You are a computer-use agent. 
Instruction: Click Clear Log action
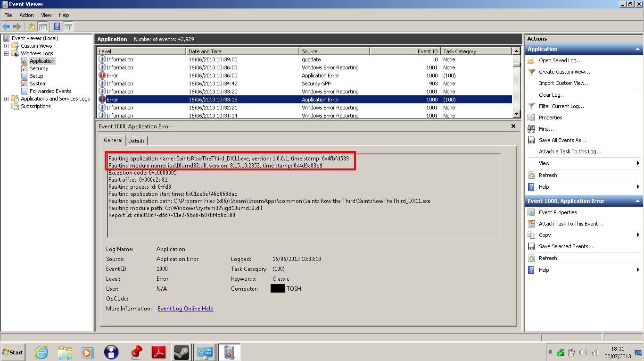pyautogui.click(x=552, y=95)
